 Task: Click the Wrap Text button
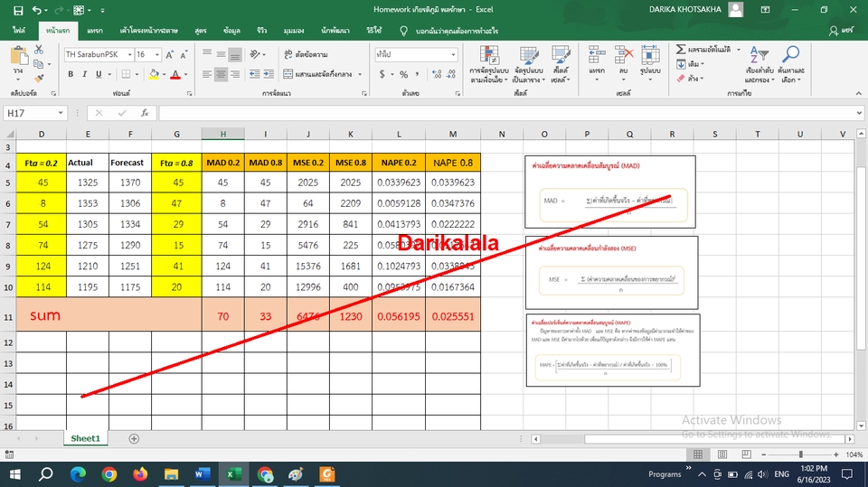(x=306, y=54)
